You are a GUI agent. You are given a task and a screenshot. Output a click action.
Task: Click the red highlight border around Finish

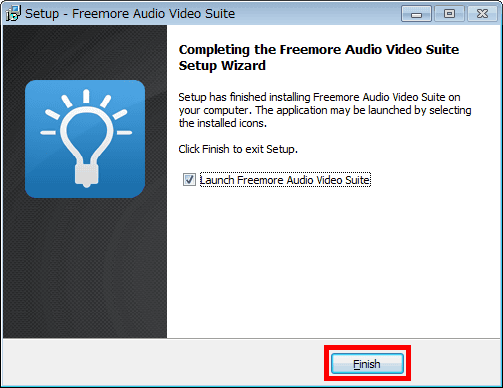[367, 347]
